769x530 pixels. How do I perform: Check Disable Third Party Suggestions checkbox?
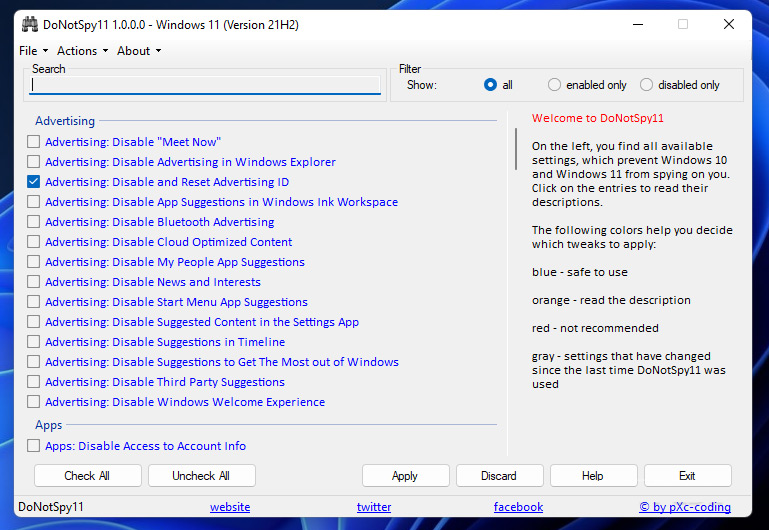[x=33, y=382]
